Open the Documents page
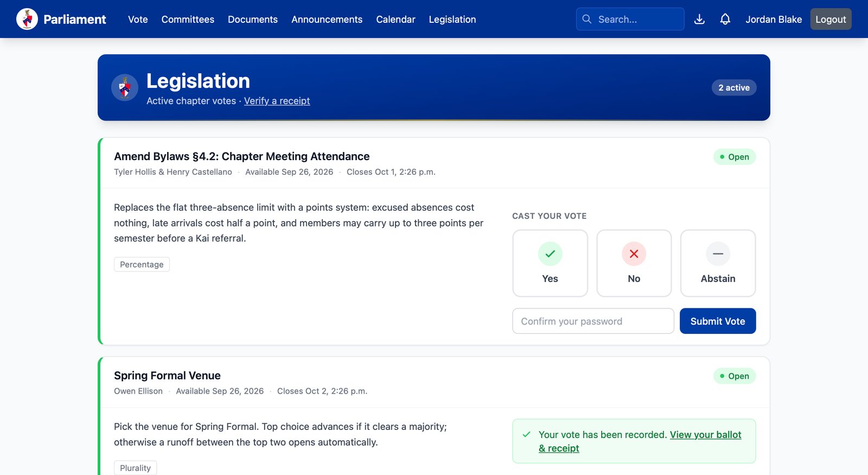 pyautogui.click(x=253, y=19)
